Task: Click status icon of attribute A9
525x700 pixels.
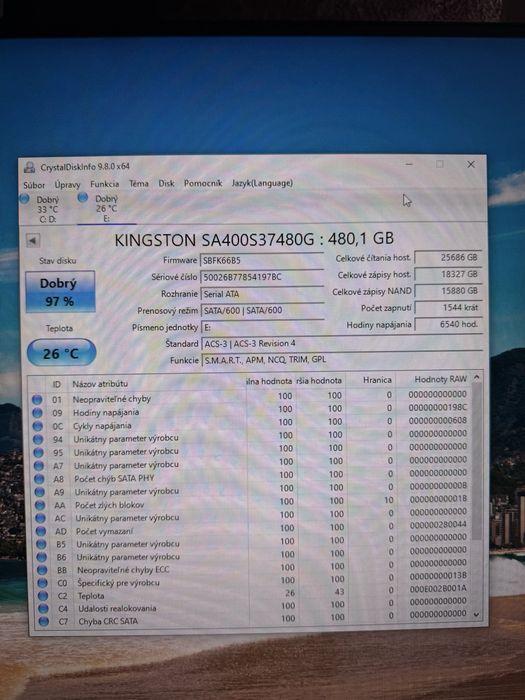Action: click(40, 492)
